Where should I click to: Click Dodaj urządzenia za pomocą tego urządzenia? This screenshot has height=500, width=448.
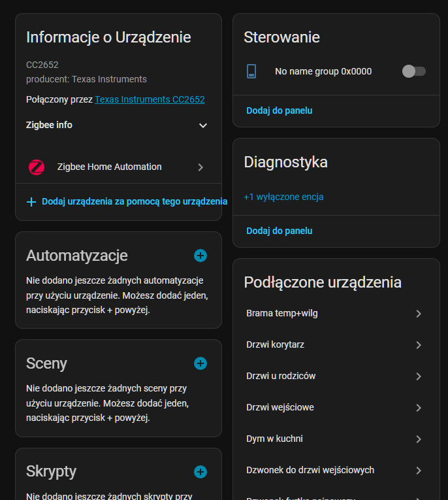135,201
